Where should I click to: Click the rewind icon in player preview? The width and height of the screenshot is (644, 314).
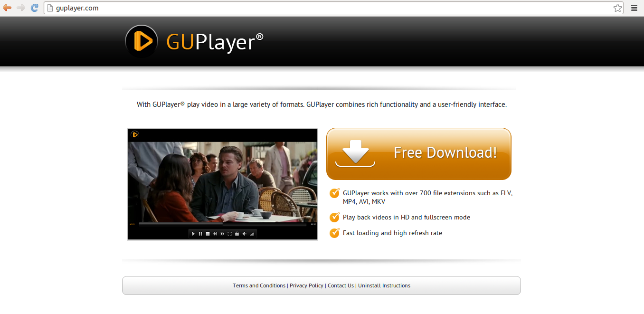coord(215,234)
